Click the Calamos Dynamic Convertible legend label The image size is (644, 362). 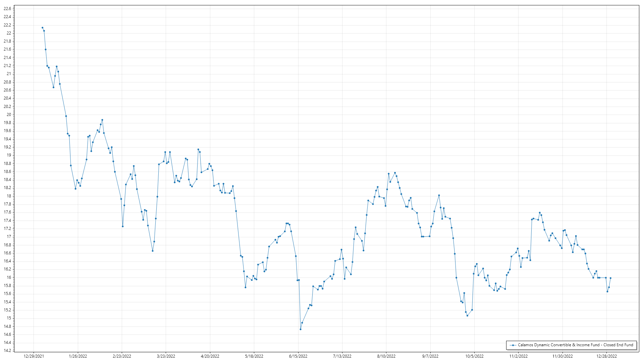575,345
